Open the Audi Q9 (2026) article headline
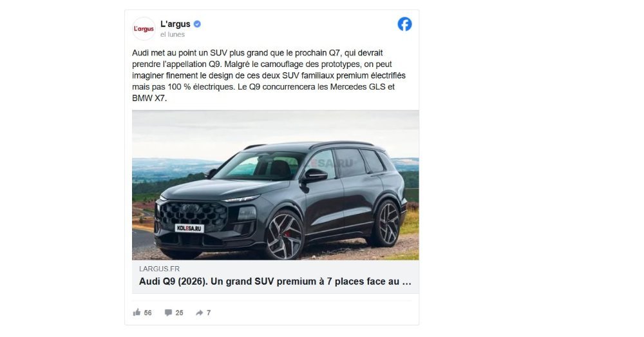644x337 pixels. click(x=275, y=282)
